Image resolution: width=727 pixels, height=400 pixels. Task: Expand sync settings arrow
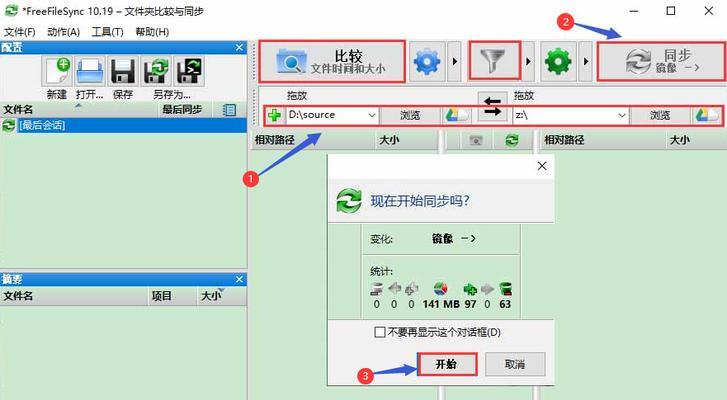586,61
